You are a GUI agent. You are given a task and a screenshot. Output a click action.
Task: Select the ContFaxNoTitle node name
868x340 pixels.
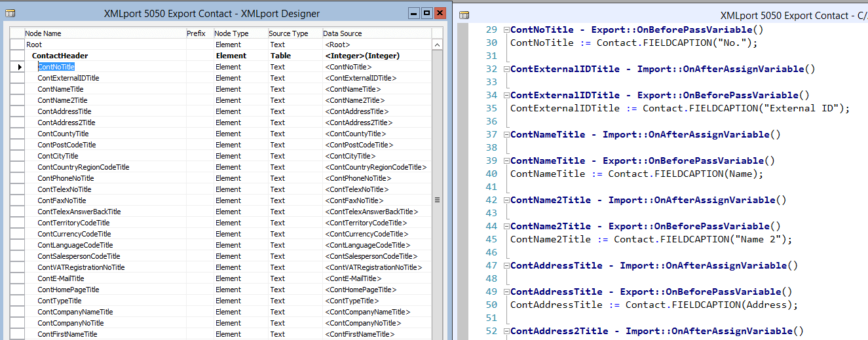pos(62,200)
